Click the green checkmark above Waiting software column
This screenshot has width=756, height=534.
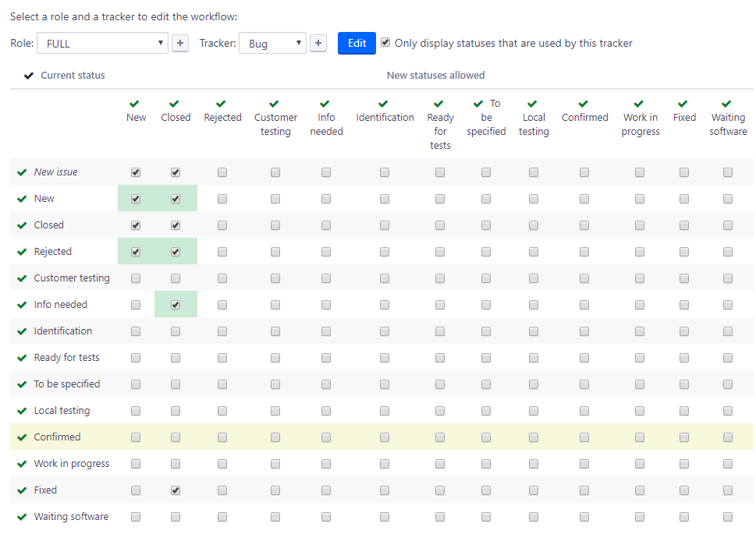[726, 104]
